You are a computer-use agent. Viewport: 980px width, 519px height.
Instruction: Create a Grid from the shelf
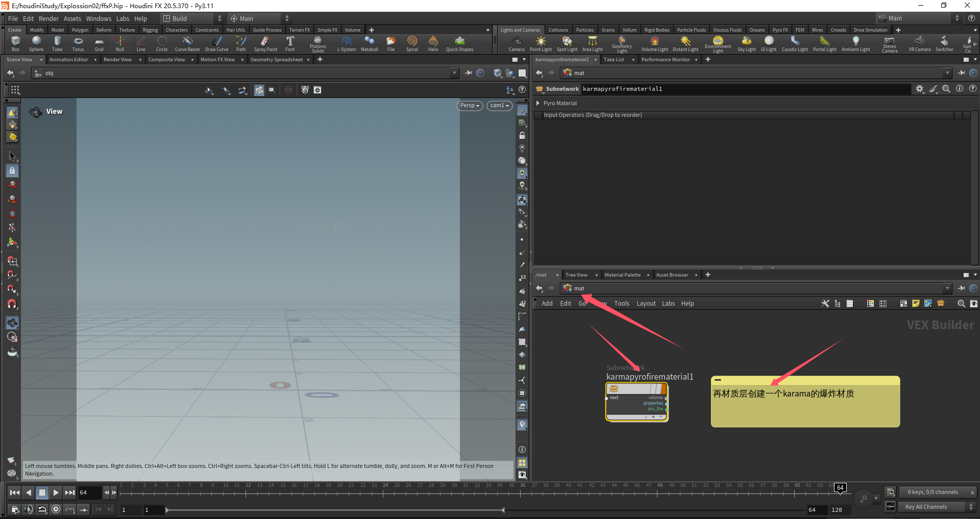(x=99, y=44)
